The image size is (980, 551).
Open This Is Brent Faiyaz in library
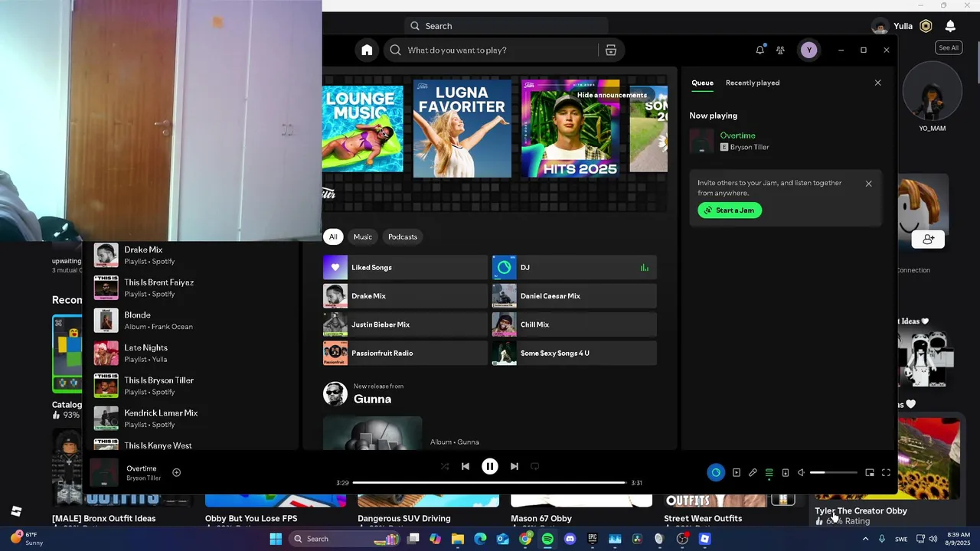[x=191, y=288]
